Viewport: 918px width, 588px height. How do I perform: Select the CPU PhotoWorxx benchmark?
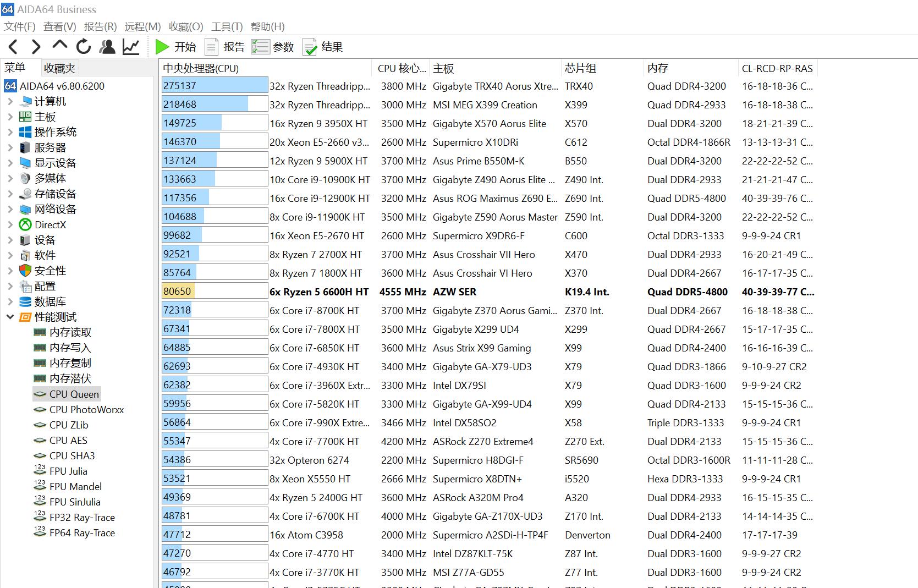[86, 409]
